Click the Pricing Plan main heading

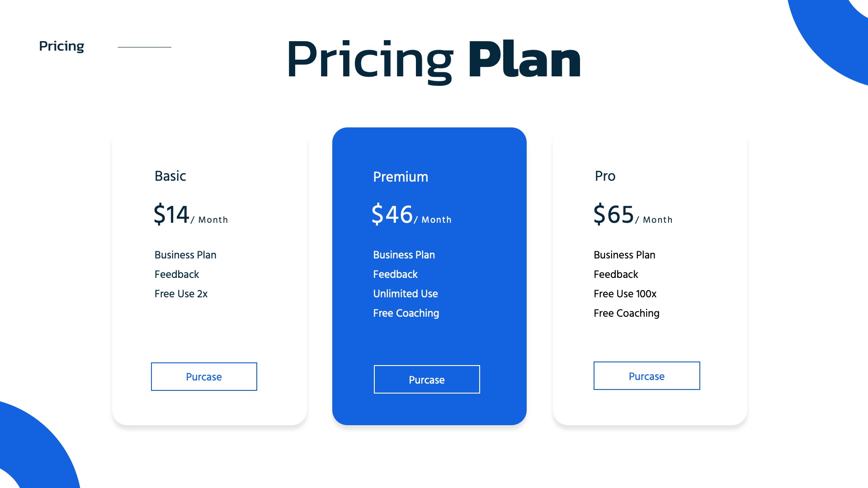tap(434, 60)
